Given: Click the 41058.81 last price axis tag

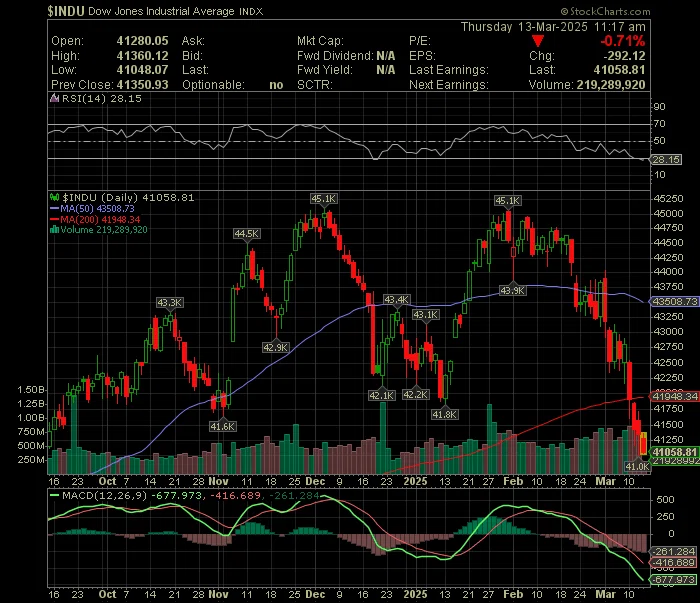Looking at the screenshot, I should click(x=675, y=452).
